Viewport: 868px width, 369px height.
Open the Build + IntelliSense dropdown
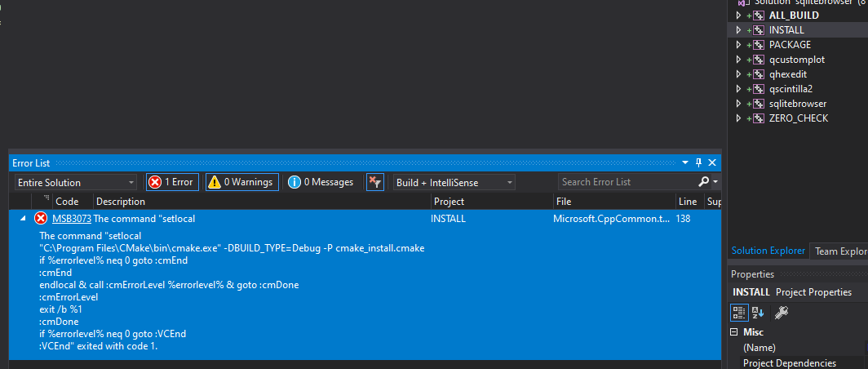(x=454, y=182)
